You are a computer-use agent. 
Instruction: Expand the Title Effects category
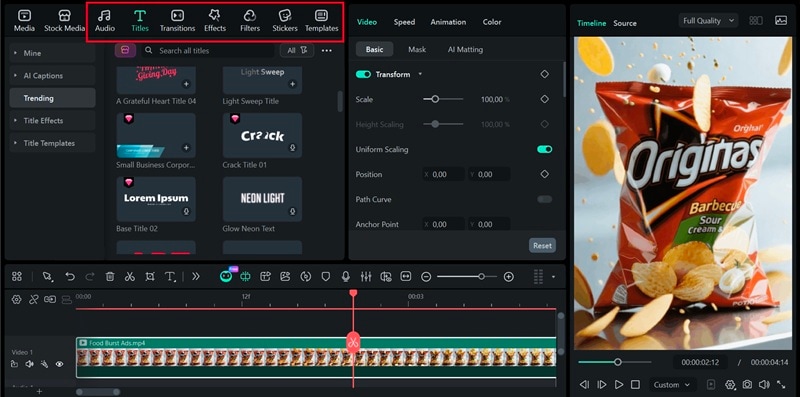coord(52,120)
